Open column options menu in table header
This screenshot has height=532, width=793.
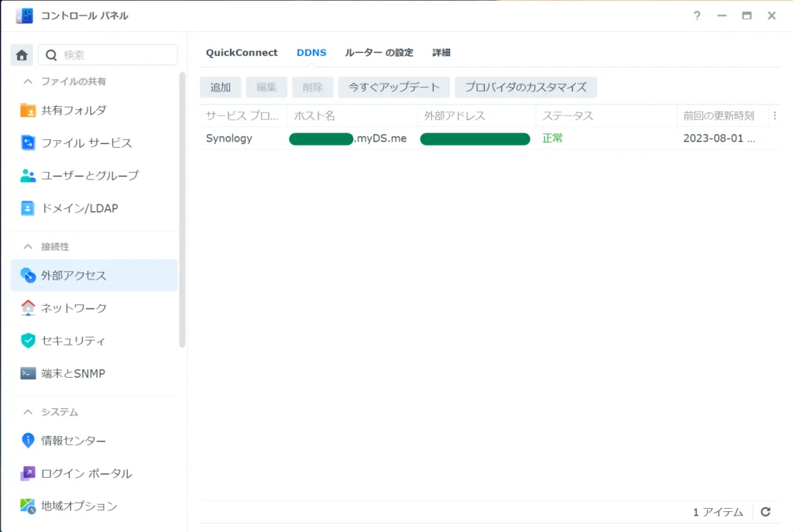tap(774, 115)
